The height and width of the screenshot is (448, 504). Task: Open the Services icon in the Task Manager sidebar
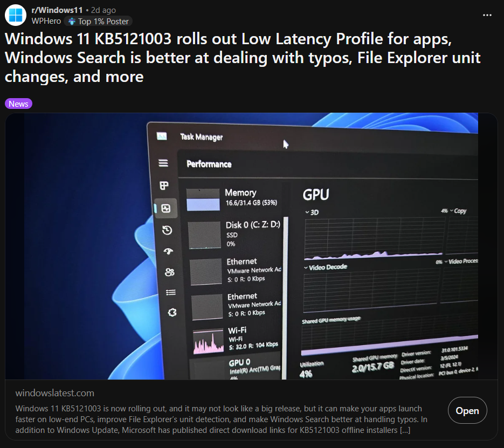tap(172, 312)
